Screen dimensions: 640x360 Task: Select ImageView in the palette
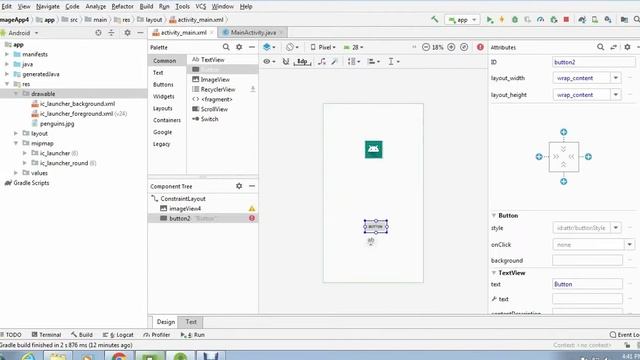(x=215, y=80)
